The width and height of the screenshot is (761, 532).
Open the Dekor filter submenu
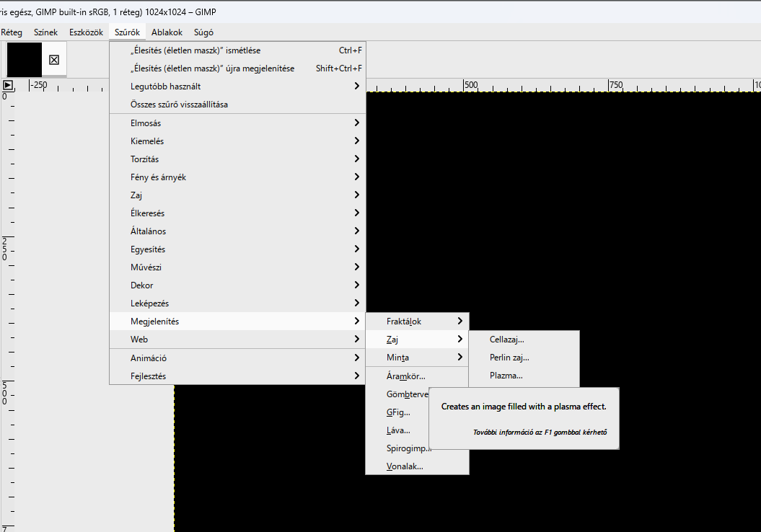coord(237,285)
